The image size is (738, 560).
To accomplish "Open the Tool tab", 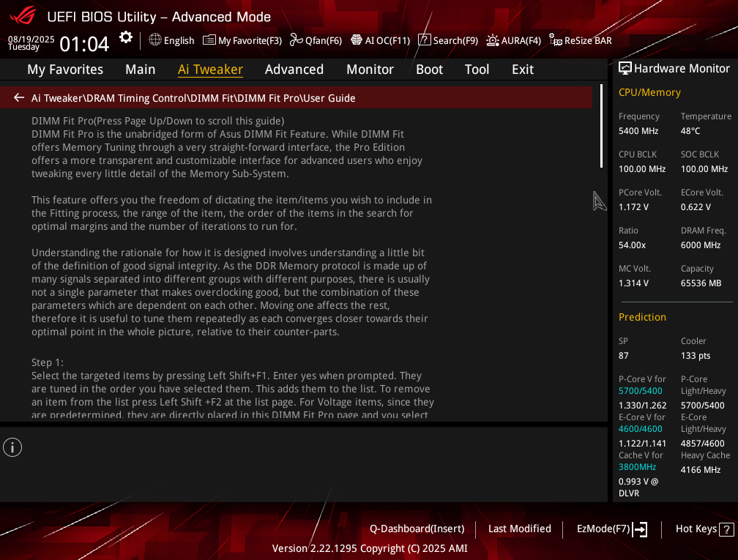I will (477, 69).
